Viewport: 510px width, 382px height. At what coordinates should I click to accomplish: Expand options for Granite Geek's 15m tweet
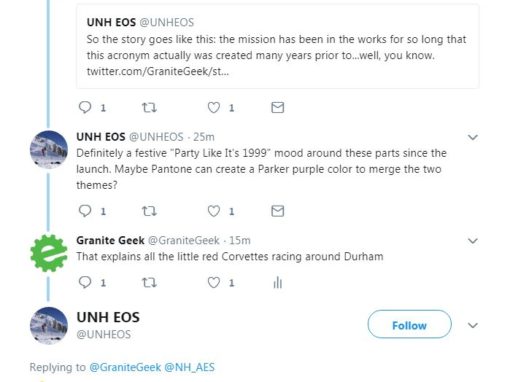[473, 240]
